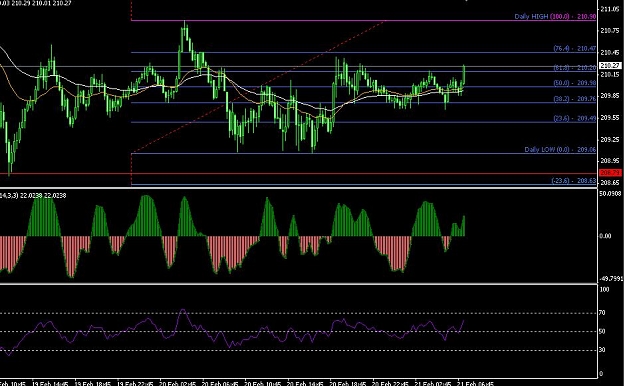Image resolution: width=625 pixels, height=386 pixels.
Task: Click the 21 Feb 06:45 time label
Action: 475,384
